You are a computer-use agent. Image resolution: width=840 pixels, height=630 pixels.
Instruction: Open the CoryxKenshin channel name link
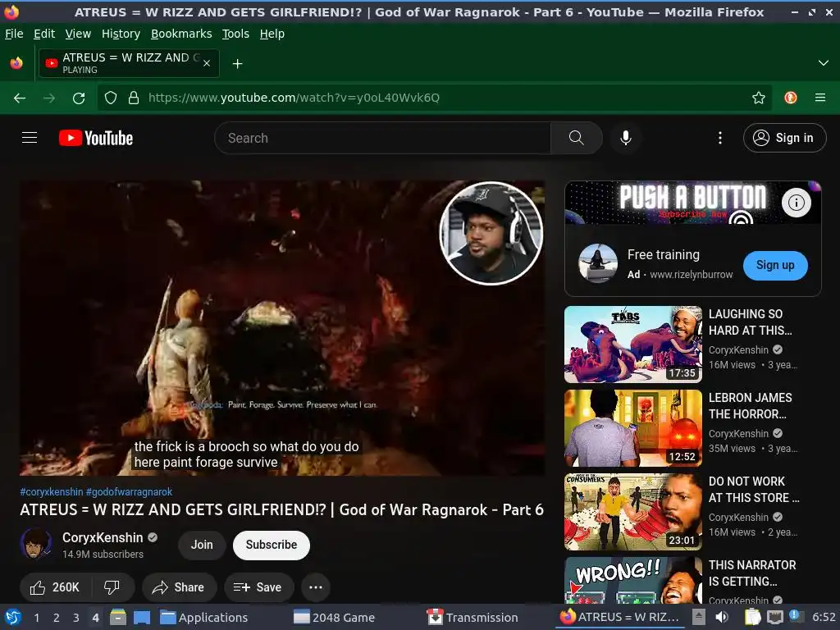[x=103, y=537]
